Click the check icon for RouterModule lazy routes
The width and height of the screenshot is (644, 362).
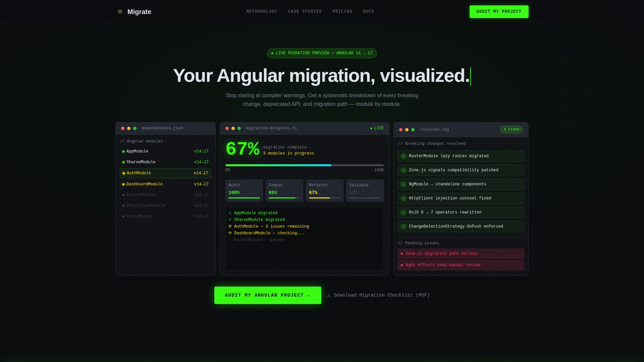pyautogui.click(x=404, y=156)
